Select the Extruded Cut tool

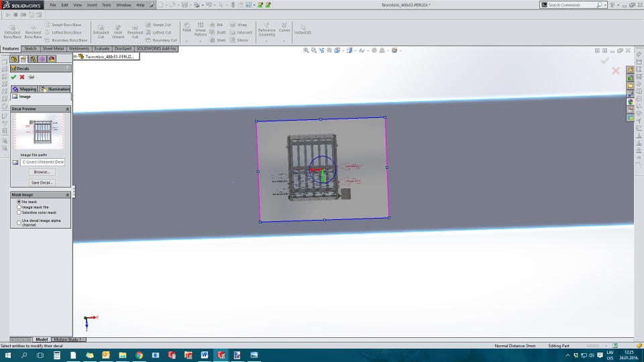click(x=101, y=32)
